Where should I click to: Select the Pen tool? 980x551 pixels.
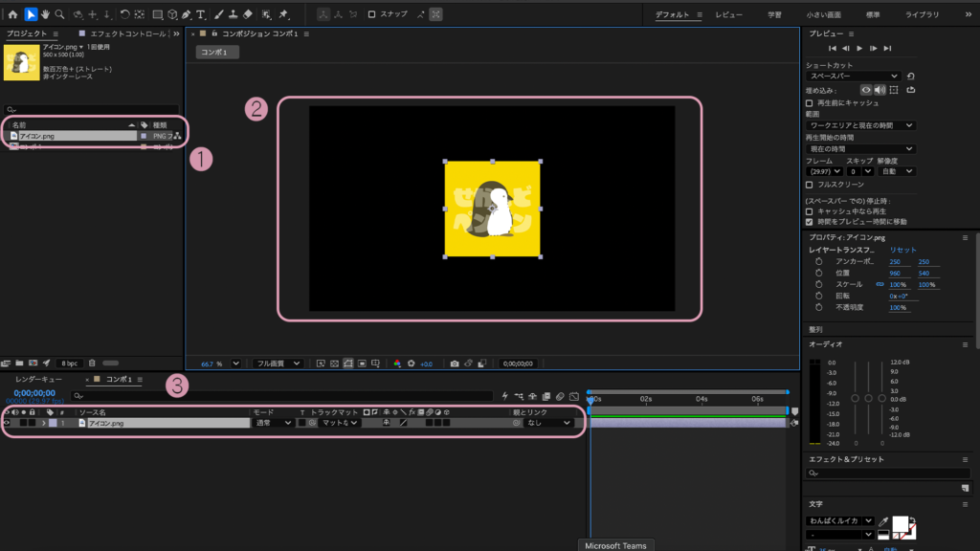tap(187, 13)
